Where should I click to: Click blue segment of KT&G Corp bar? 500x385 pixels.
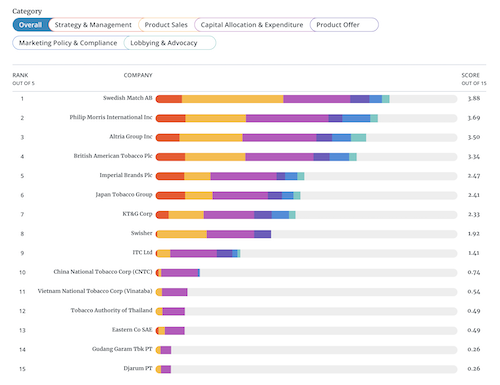[280, 215]
